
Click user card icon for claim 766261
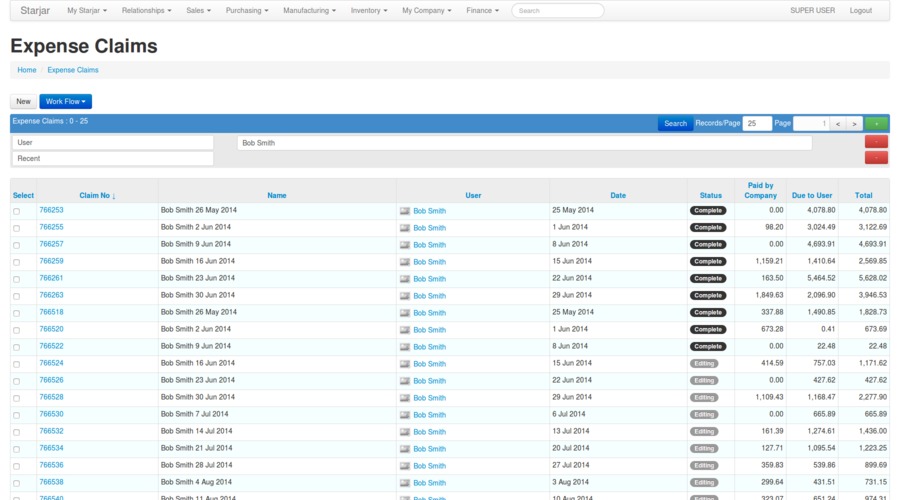405,279
